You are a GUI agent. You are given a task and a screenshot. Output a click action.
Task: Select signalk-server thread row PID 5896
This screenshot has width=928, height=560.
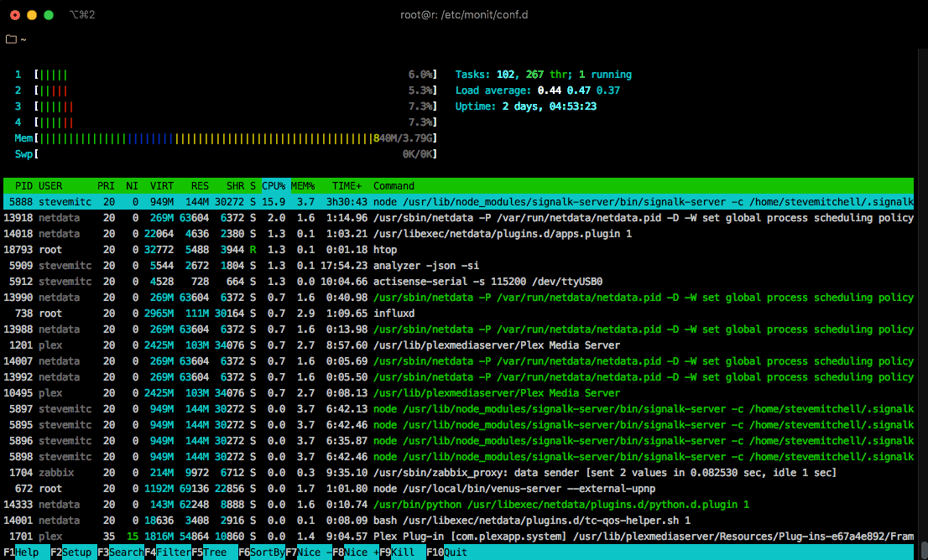(x=459, y=441)
